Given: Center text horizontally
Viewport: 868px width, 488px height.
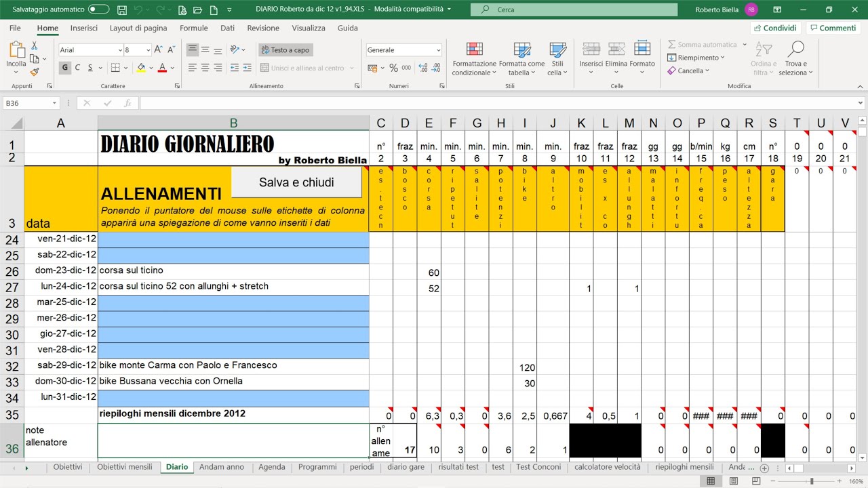Looking at the screenshot, I should coord(205,68).
